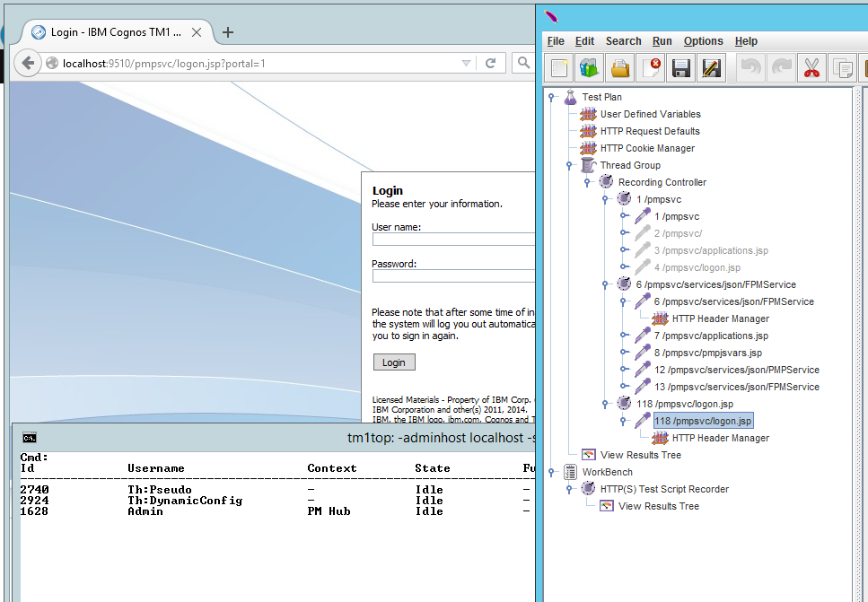
Task: Collapse the WorkBench tree node
Action: [x=551, y=472]
